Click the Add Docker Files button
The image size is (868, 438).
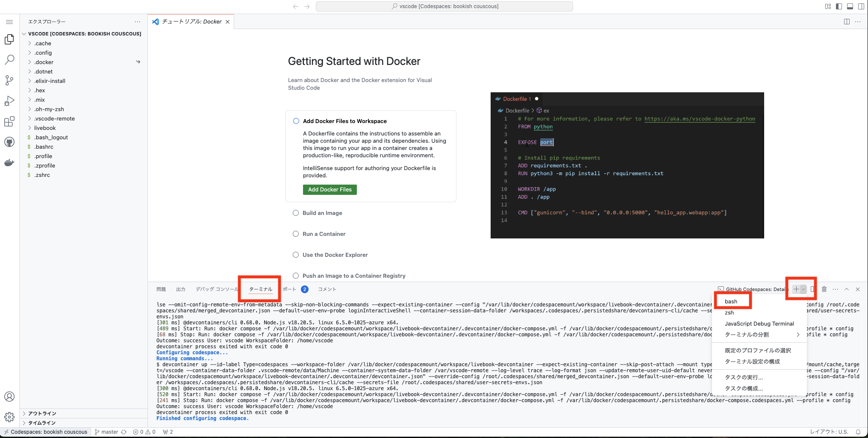click(x=330, y=190)
